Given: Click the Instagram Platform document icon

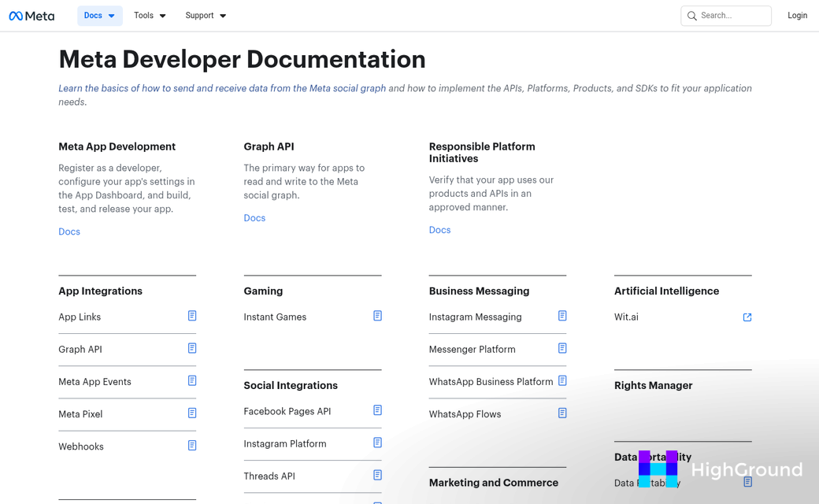Looking at the screenshot, I should point(378,443).
